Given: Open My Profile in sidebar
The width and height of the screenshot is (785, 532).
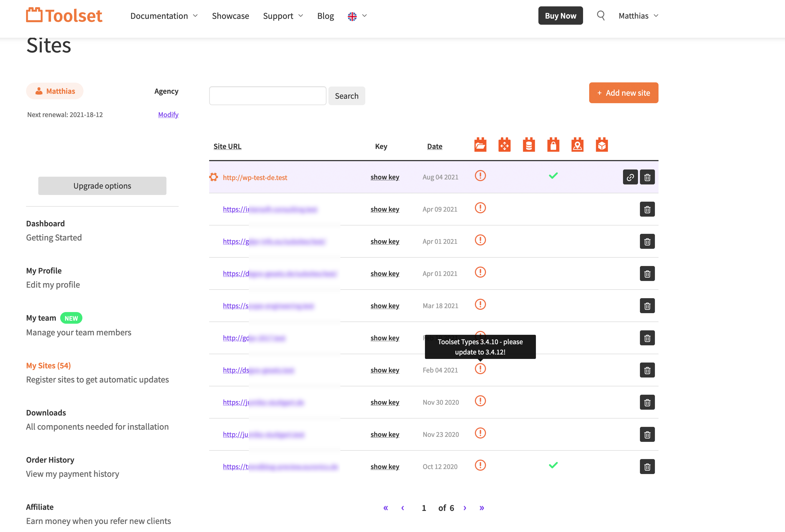Looking at the screenshot, I should tap(44, 270).
